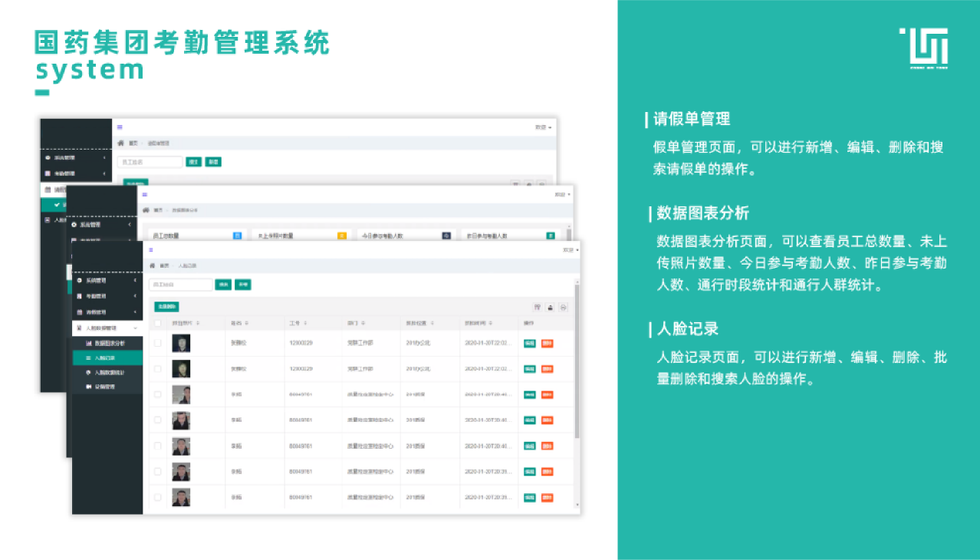The width and height of the screenshot is (980, 560).
Task: Click the calendar icon of 请假管理 in front sidebar
Action: tap(79, 312)
